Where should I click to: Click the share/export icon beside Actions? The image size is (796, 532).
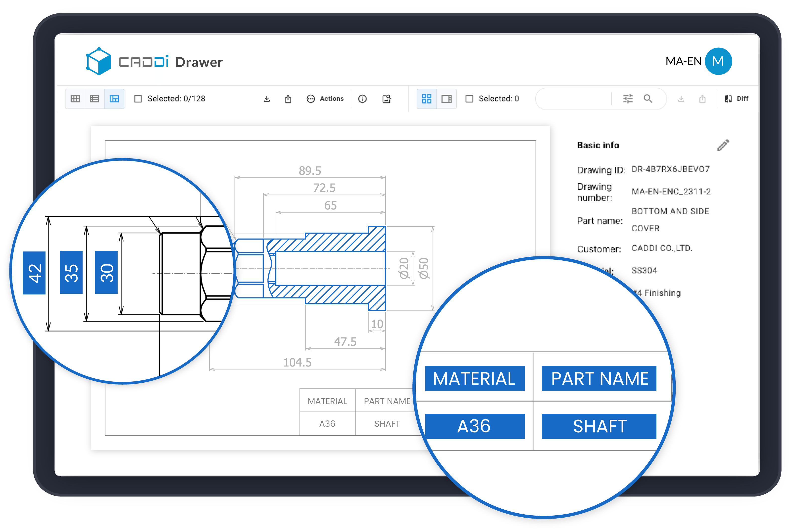tap(288, 99)
